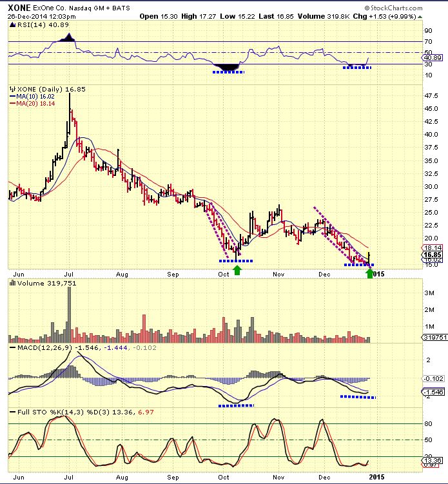This screenshot has width=448, height=484.
Task: Click the ExOne Co. company name
Action: 50,8
